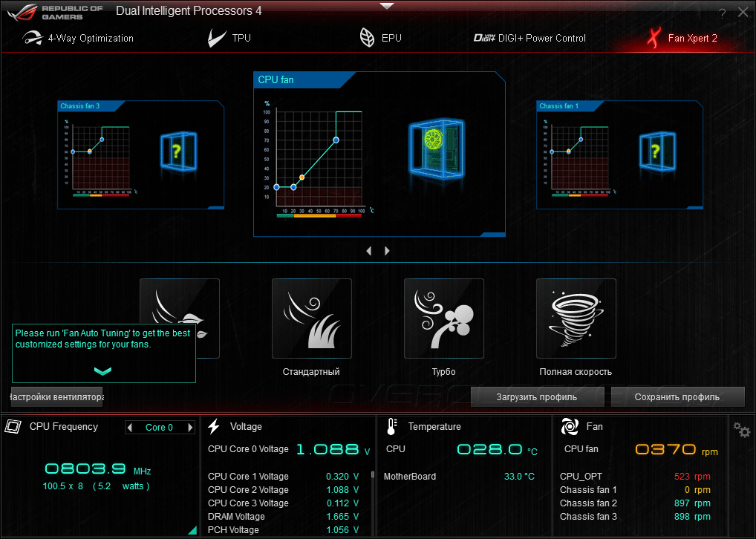Switch to the EPU tab
Viewport: 756px width, 539px height.
tap(380, 38)
